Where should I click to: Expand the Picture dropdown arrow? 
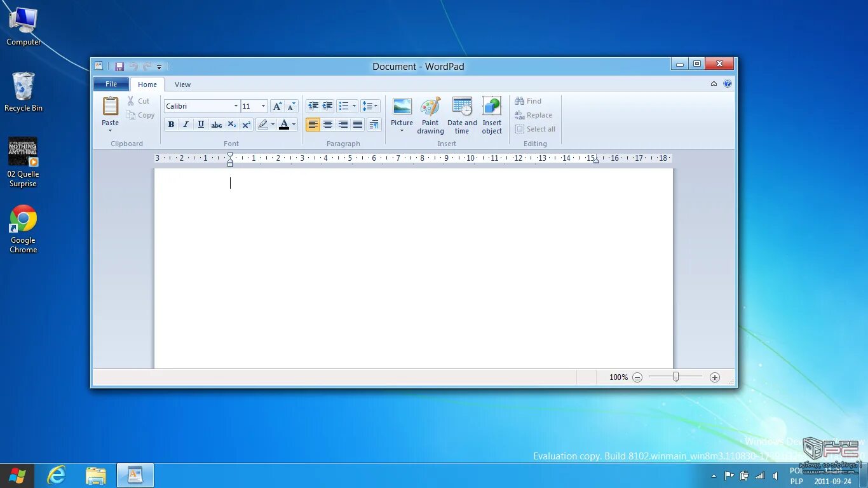[402, 132]
